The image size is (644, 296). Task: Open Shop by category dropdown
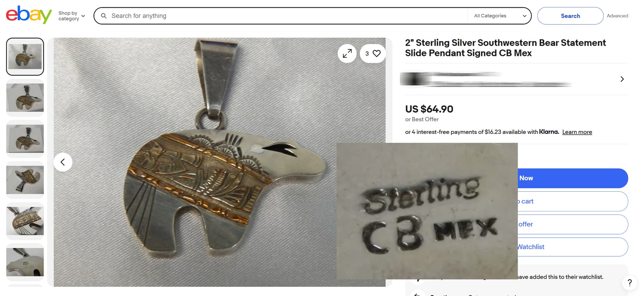pyautogui.click(x=72, y=16)
